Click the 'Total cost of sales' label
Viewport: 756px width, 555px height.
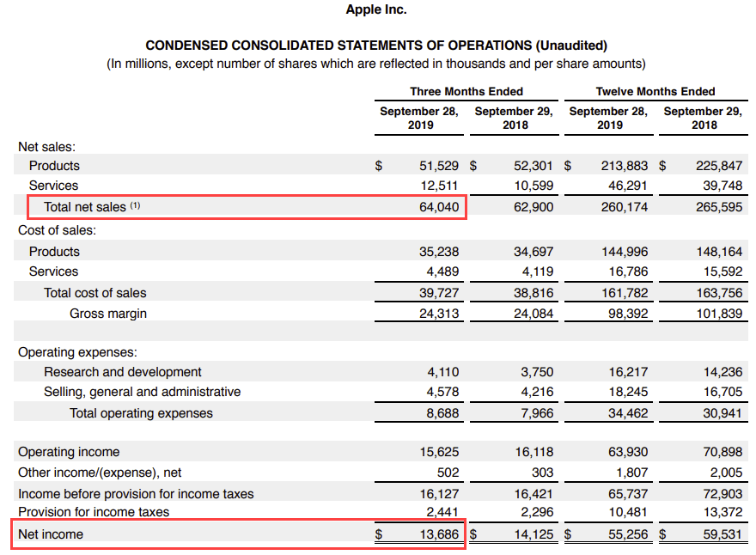(95, 293)
